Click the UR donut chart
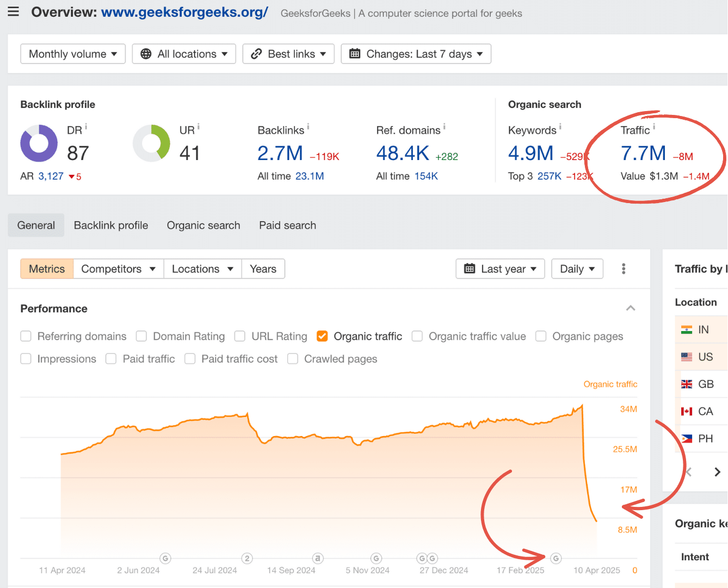This screenshot has height=588, width=728. [x=151, y=143]
